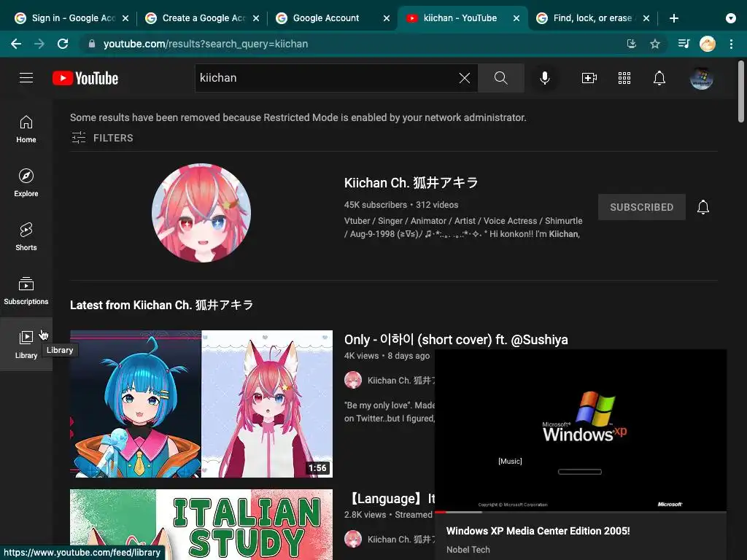Open Italian Study video thumbnail
The height and width of the screenshot is (560, 747).
[201, 525]
